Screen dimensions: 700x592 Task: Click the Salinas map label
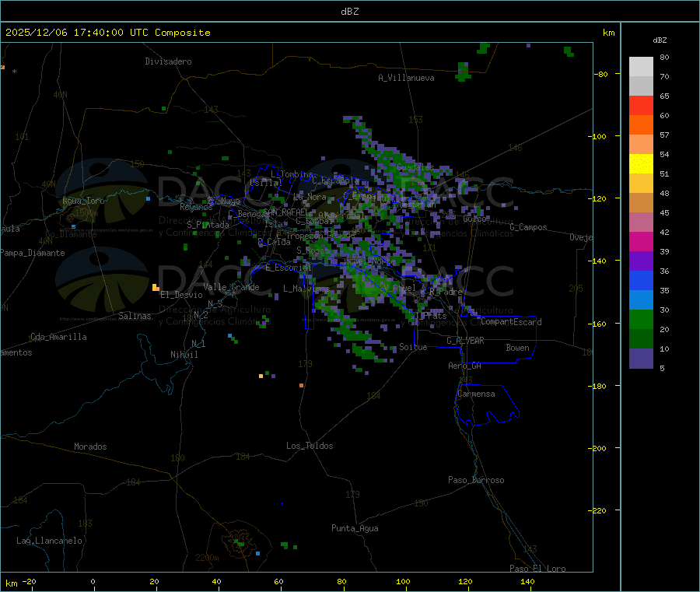point(135,316)
